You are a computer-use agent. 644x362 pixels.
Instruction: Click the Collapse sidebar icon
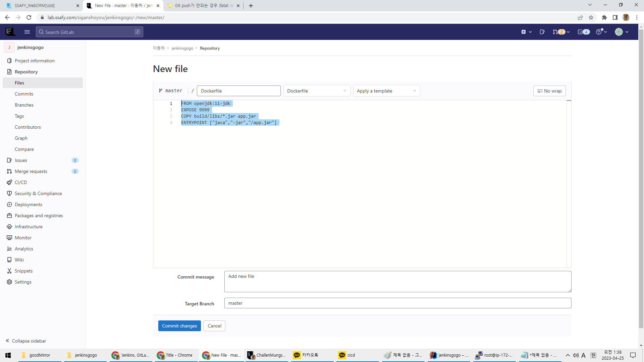[x=7, y=341]
